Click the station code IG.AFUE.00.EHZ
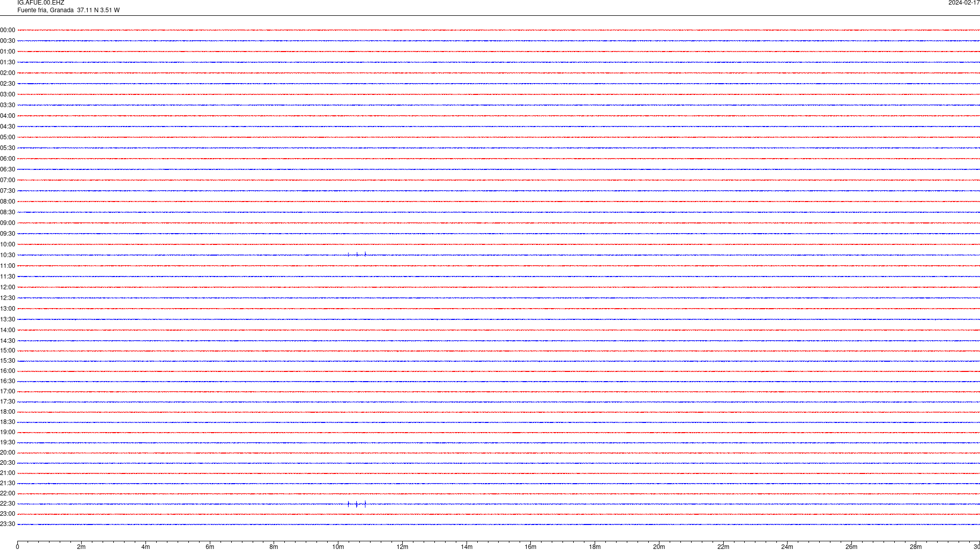980x551 pixels. 41,3
